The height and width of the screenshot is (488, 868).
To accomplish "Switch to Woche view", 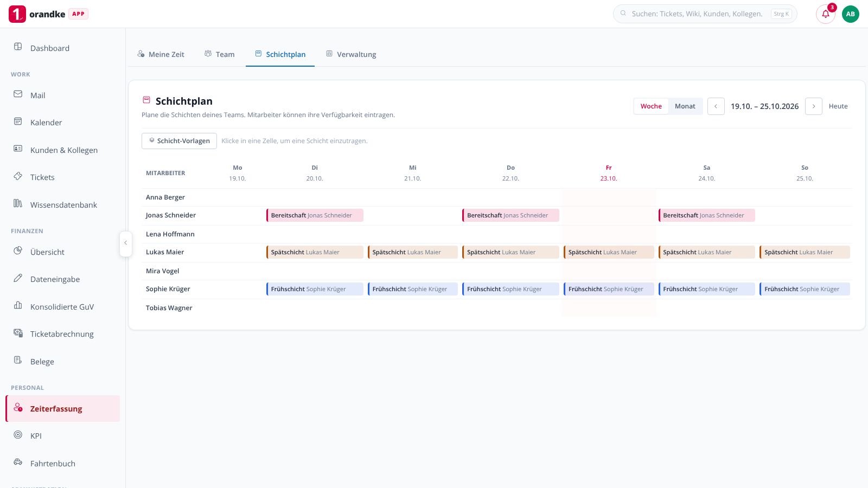I will [651, 106].
